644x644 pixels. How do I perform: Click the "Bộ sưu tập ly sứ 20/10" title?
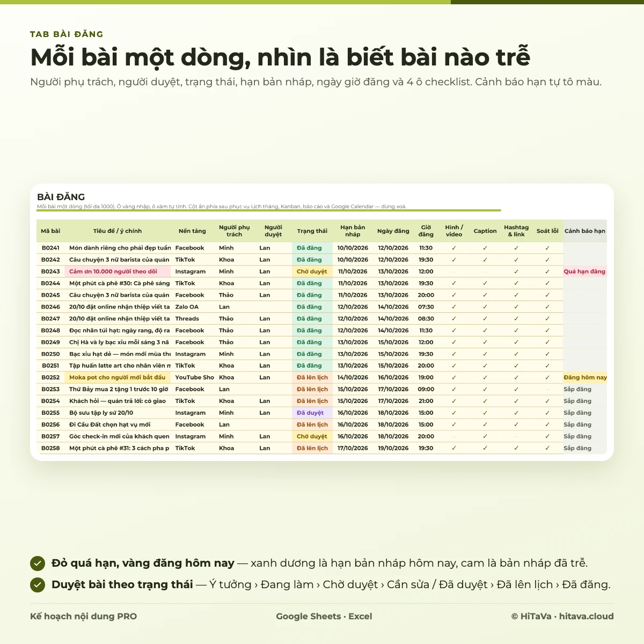(118, 413)
